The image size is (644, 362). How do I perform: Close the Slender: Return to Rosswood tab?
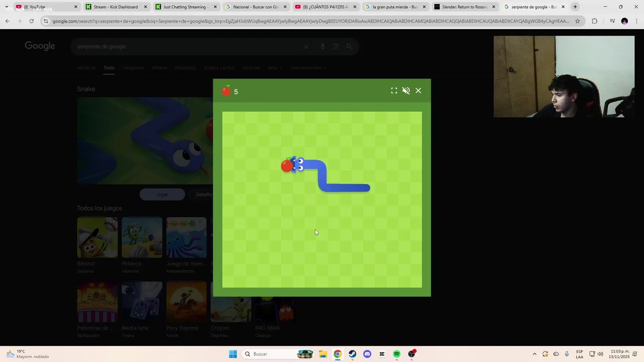point(494,7)
